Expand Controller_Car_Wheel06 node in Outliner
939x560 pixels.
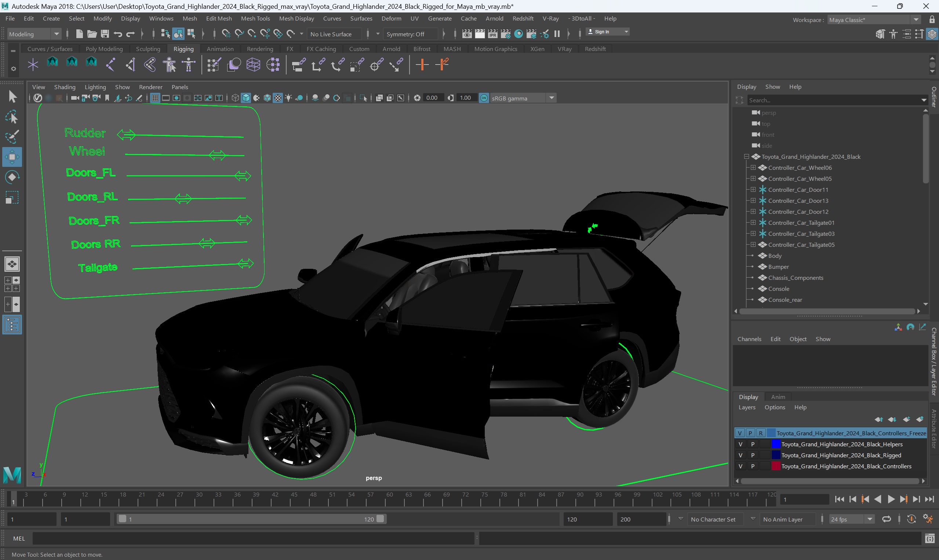point(753,167)
